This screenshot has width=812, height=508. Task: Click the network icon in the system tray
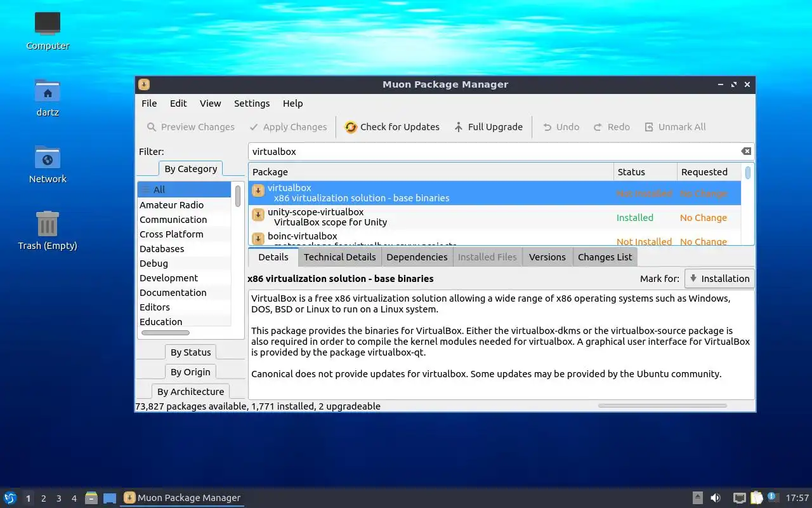pos(740,498)
